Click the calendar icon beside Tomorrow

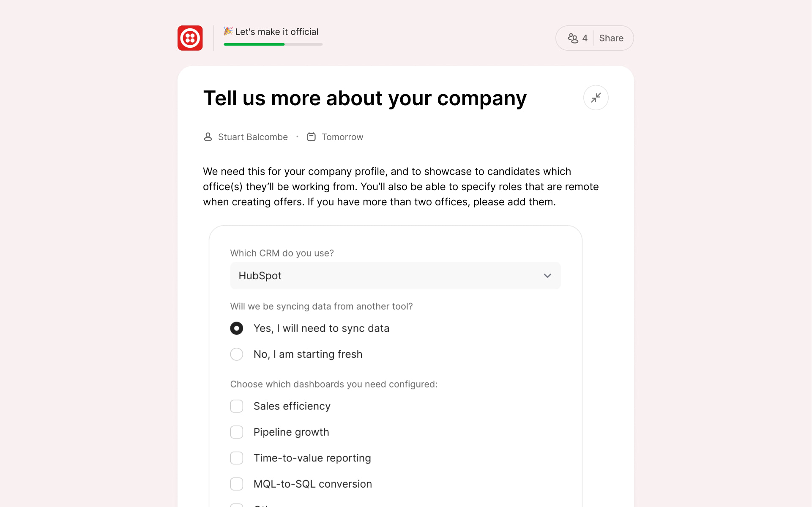coord(311,136)
